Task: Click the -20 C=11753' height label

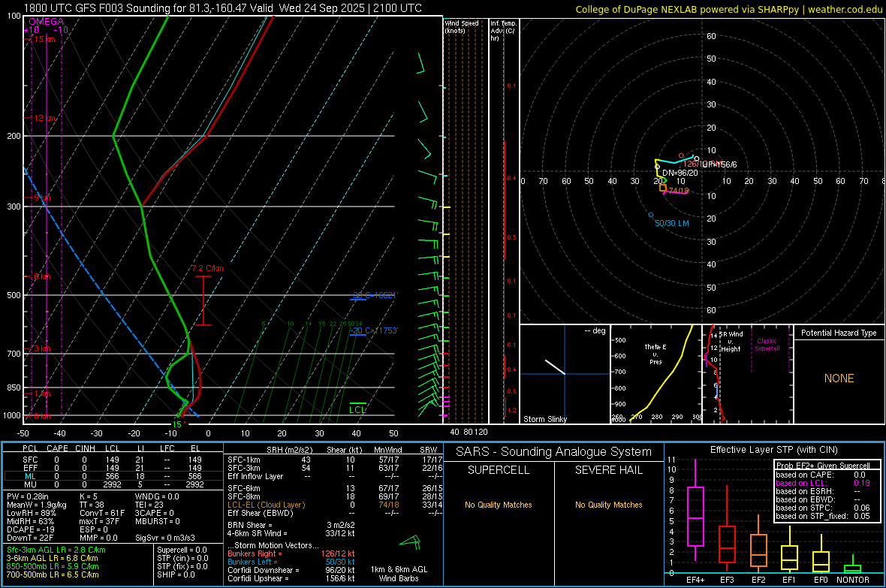Action: 374,330
